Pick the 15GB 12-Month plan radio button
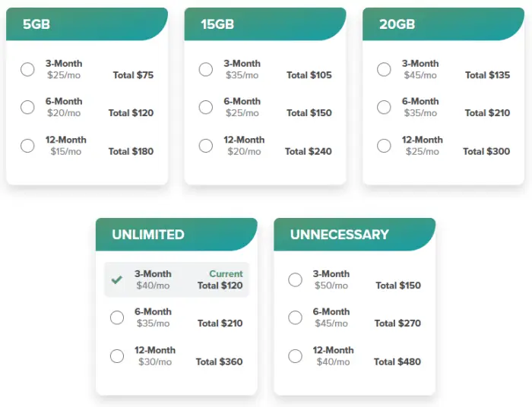The height and width of the screenshot is (407, 532). point(205,145)
